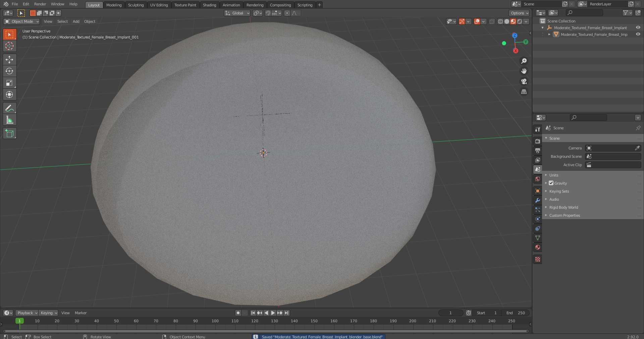This screenshot has width=644, height=339.
Task: Open the Particles properties tab
Action: coord(538,210)
